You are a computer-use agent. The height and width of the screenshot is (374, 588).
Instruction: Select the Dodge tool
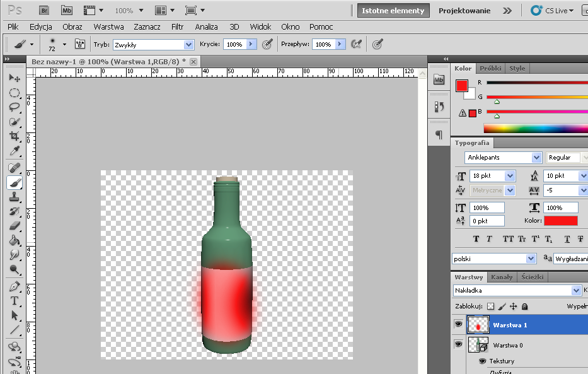click(x=14, y=269)
